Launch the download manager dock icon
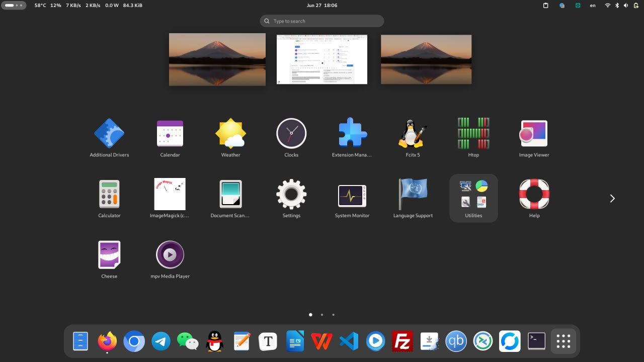This screenshot has height=362, width=644. [429, 341]
